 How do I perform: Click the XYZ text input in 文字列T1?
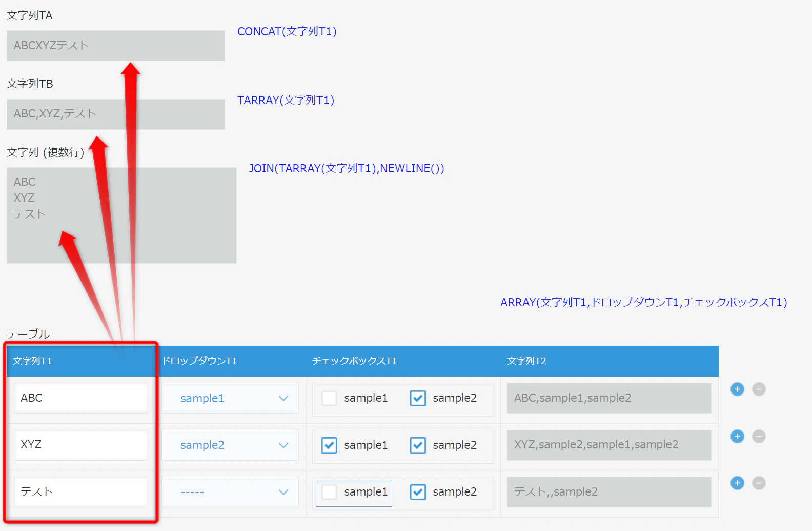point(81,445)
